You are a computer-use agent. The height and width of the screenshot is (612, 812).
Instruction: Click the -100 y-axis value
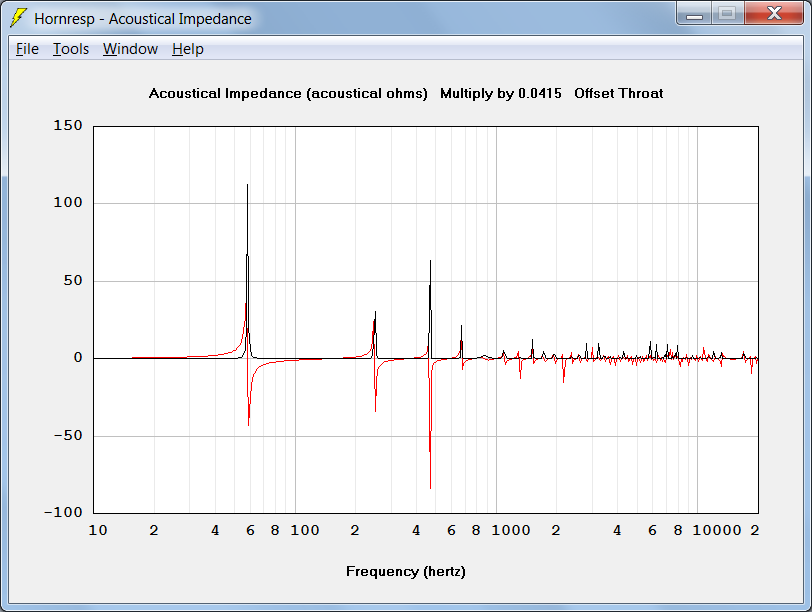(63, 513)
